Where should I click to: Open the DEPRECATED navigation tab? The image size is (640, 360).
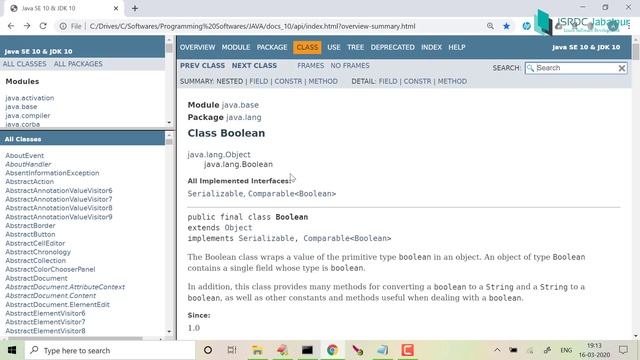point(393,47)
